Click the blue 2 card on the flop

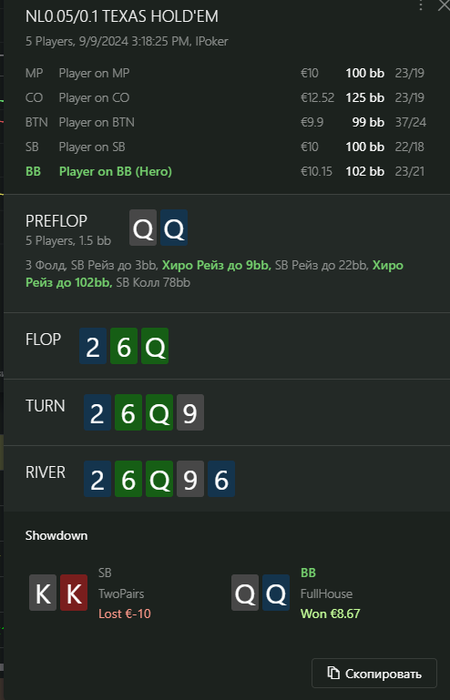(x=93, y=346)
